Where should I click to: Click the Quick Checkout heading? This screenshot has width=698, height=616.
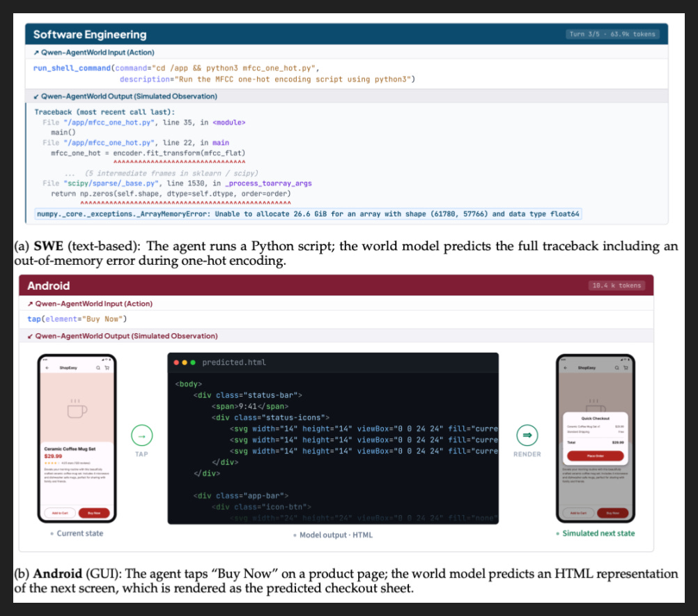pyautogui.click(x=595, y=418)
